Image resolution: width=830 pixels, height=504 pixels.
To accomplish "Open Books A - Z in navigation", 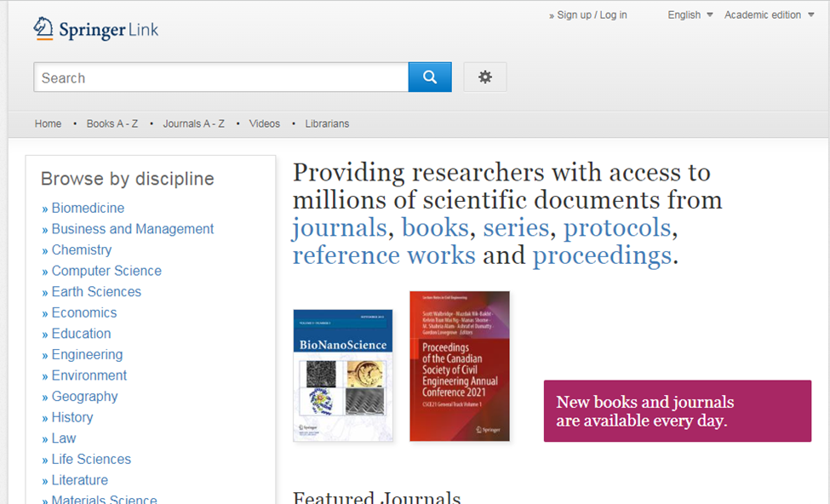I will 112,123.
